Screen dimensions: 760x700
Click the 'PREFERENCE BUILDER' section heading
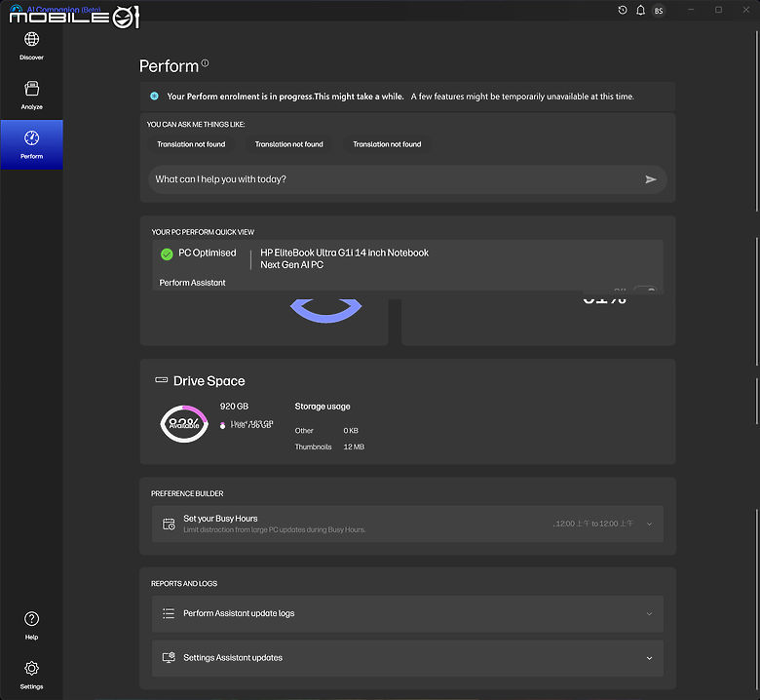(x=187, y=493)
